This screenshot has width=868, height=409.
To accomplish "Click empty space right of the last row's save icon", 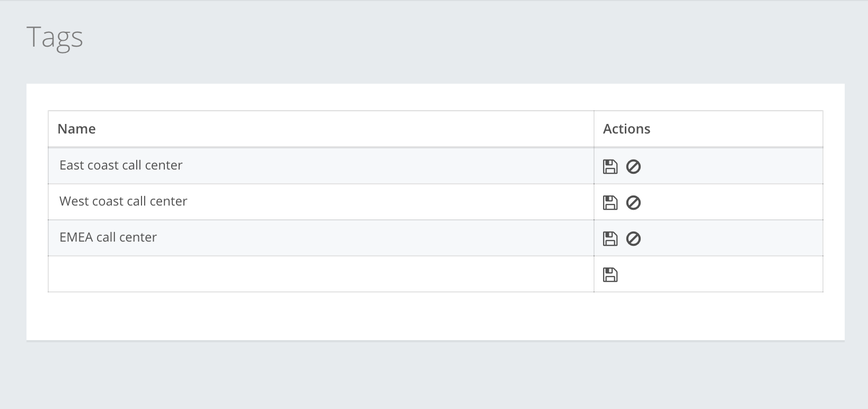I will [x=721, y=274].
